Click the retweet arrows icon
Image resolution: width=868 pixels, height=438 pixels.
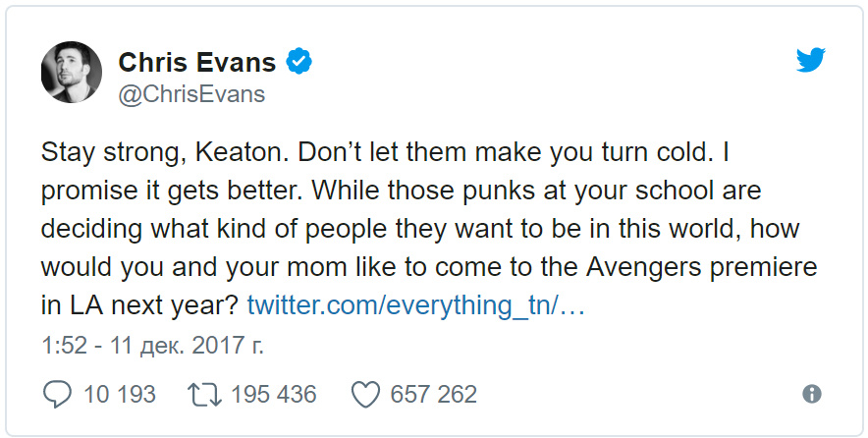(x=204, y=395)
